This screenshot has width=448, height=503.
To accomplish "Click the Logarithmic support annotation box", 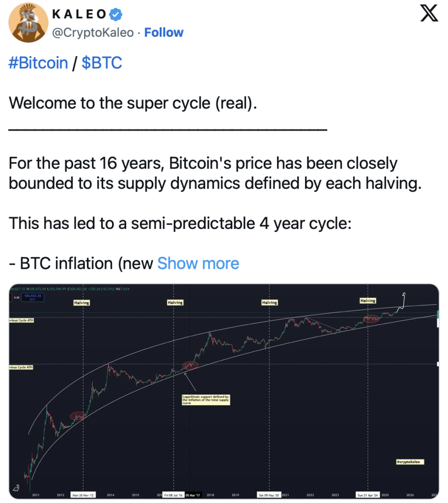I will (206, 400).
